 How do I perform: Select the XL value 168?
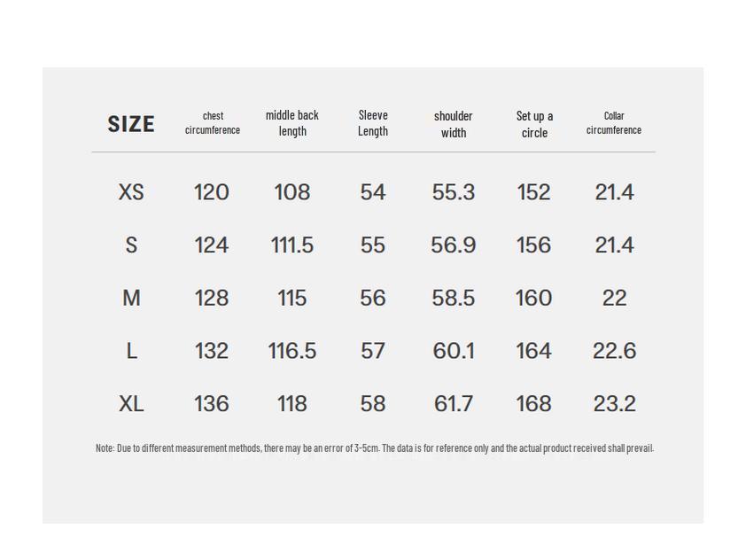pyautogui.click(x=534, y=404)
